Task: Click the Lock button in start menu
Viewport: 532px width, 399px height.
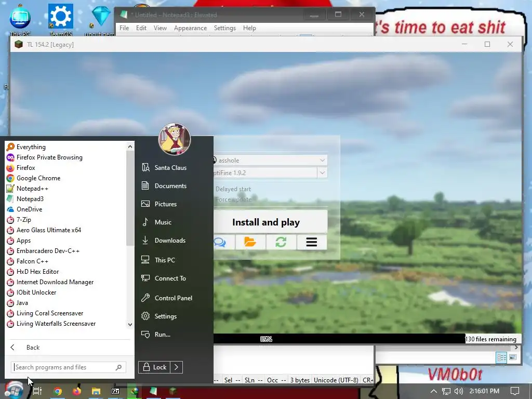Action: click(154, 367)
